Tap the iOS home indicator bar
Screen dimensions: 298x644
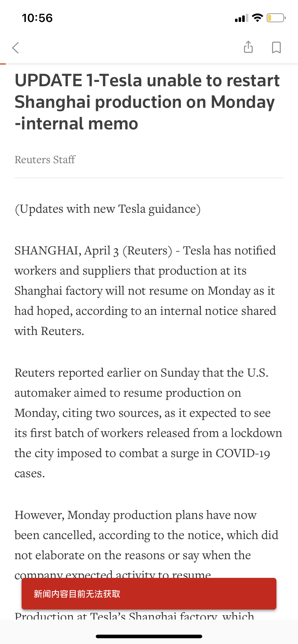(149, 636)
